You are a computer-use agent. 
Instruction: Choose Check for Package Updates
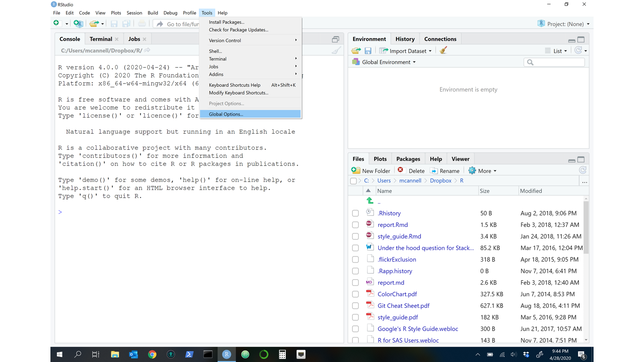(250, 30)
